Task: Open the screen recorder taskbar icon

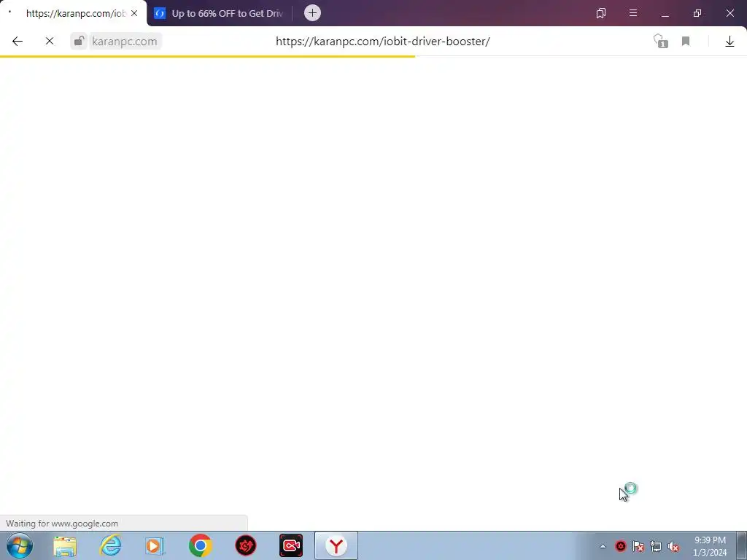Action: click(x=291, y=545)
